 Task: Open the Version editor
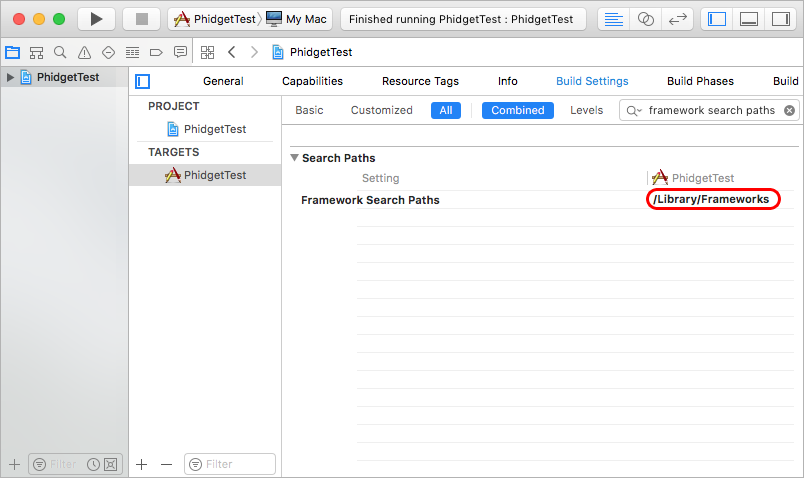(x=676, y=19)
